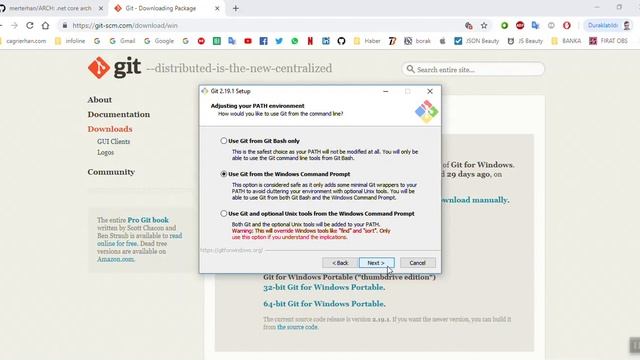This screenshot has width=640, height=360.
Task: Open the LinkedIn bookmark icon
Action: 326,41
